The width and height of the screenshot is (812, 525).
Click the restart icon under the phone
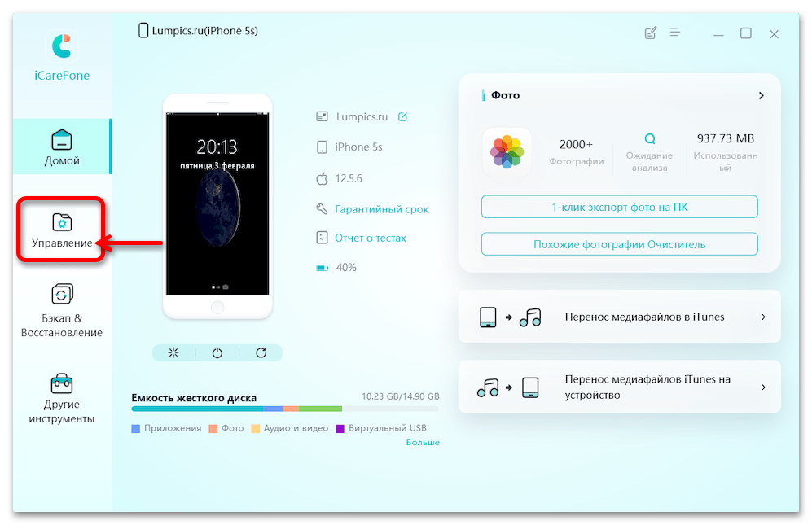[261, 352]
